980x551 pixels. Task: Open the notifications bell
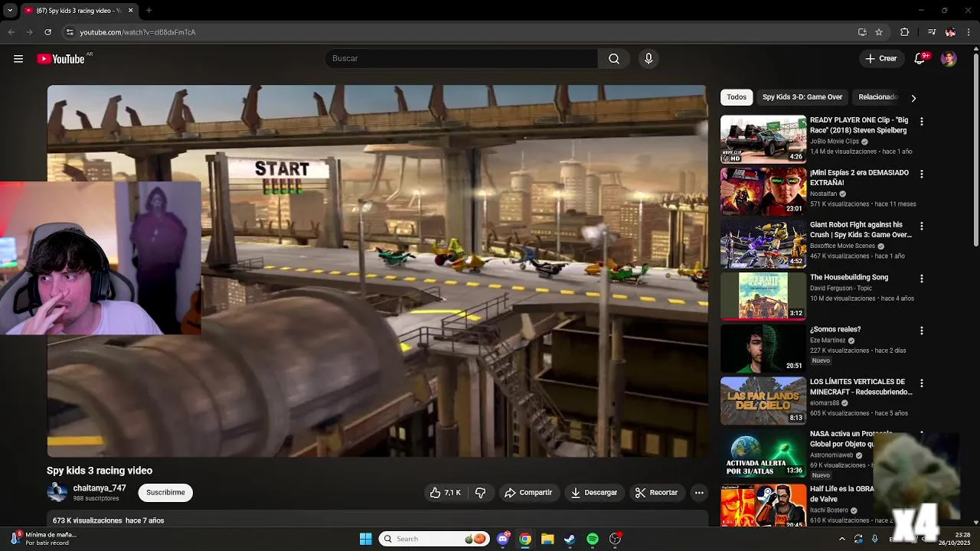(x=920, y=59)
